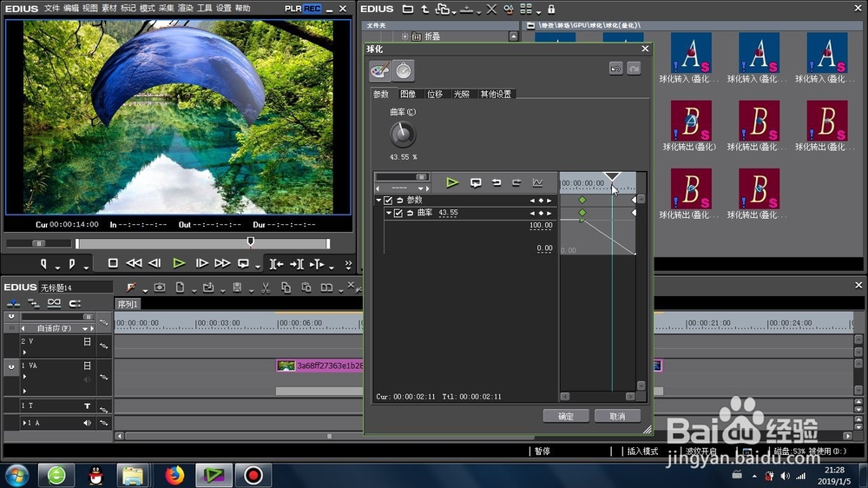Image resolution: width=868 pixels, height=488 pixels.
Task: Toggle the graph curve view icon
Action: (x=537, y=183)
